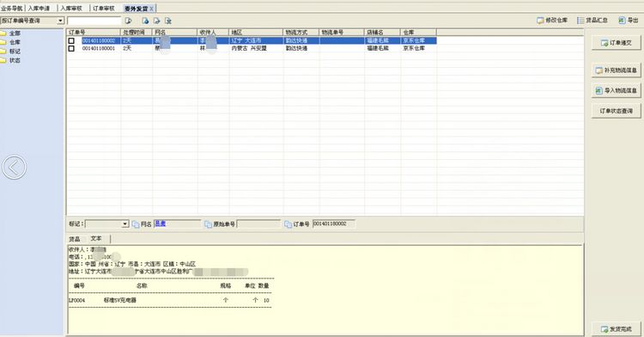This screenshot has height=337, width=644.
Task: Open the 货品汇总 summary icon
Action: tap(580, 20)
